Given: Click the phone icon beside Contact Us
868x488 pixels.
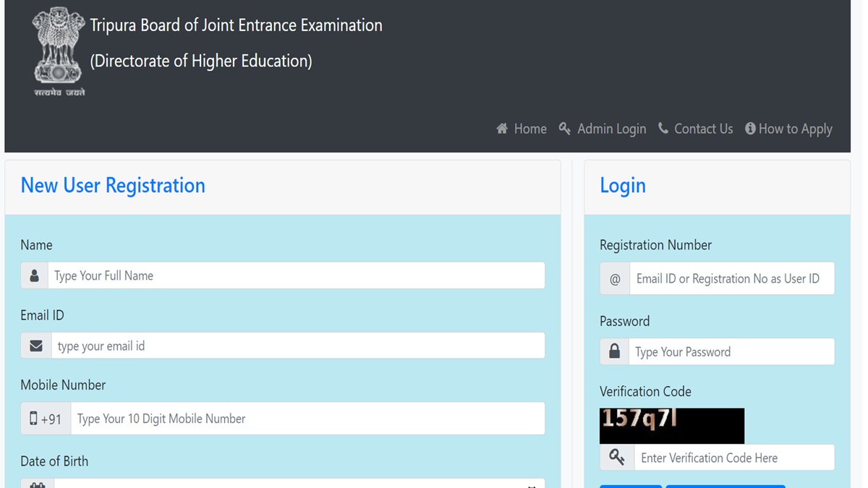Looking at the screenshot, I should click(x=663, y=129).
